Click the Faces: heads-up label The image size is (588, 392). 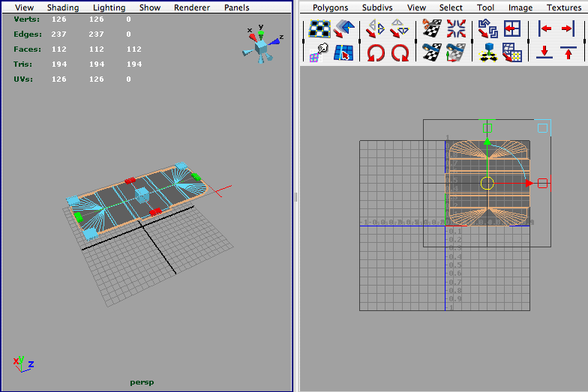click(27, 49)
